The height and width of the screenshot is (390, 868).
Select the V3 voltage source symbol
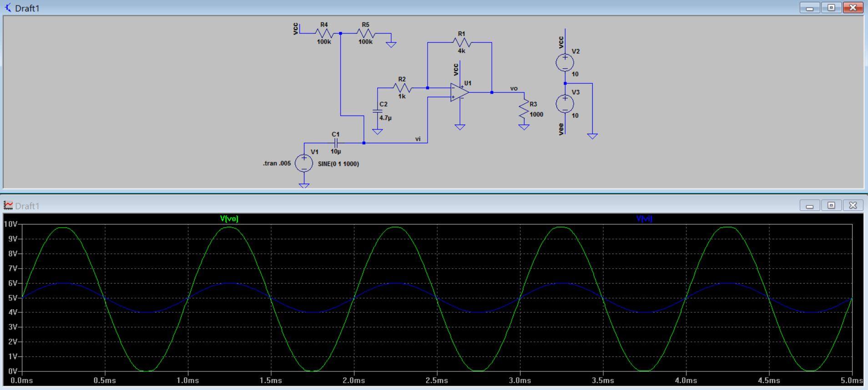tap(565, 104)
